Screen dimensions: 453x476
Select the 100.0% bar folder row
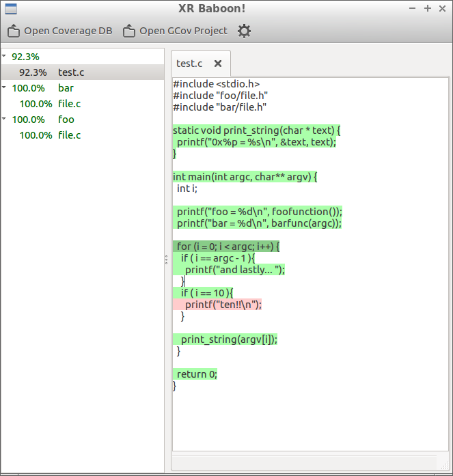(x=83, y=88)
